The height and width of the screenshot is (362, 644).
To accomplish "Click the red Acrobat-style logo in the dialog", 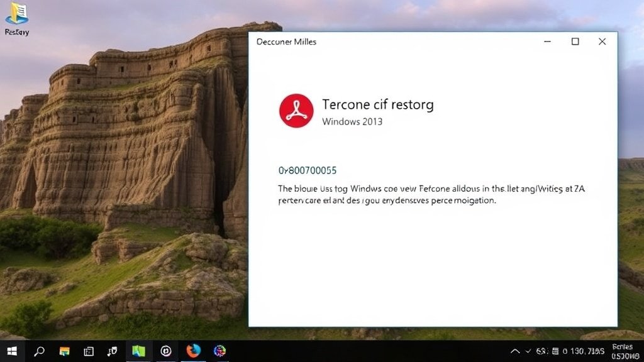I will (296, 111).
